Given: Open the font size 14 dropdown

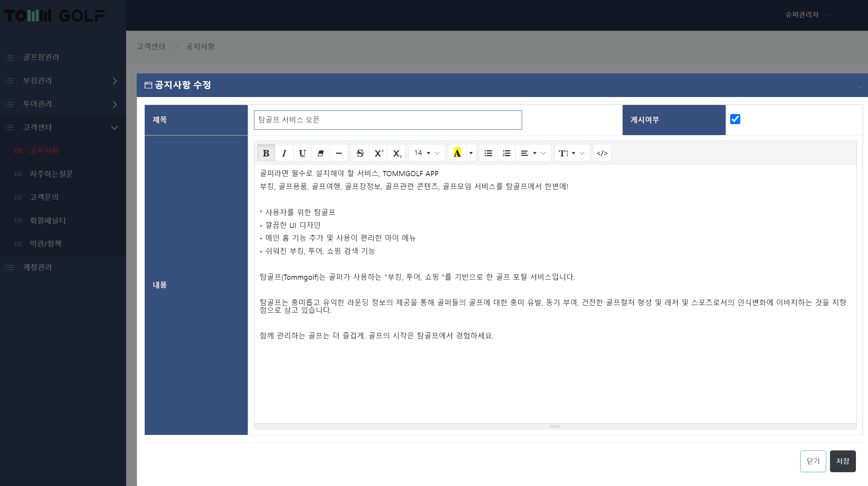Looking at the screenshot, I should point(426,153).
